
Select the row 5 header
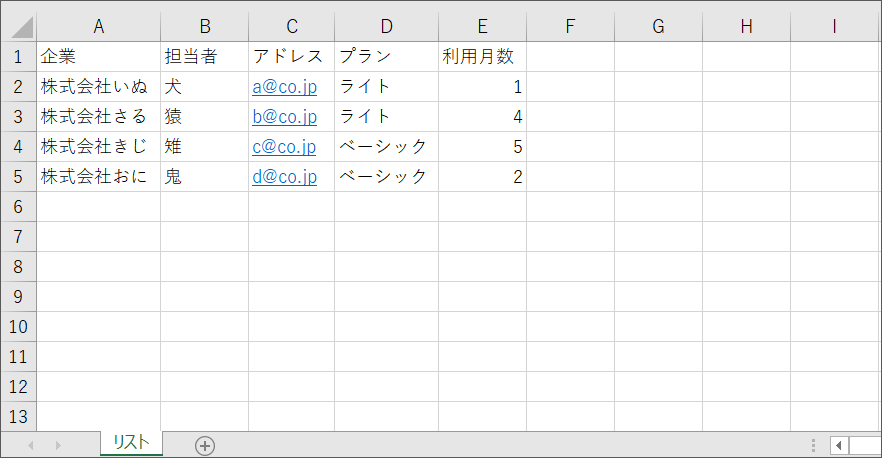coord(18,177)
